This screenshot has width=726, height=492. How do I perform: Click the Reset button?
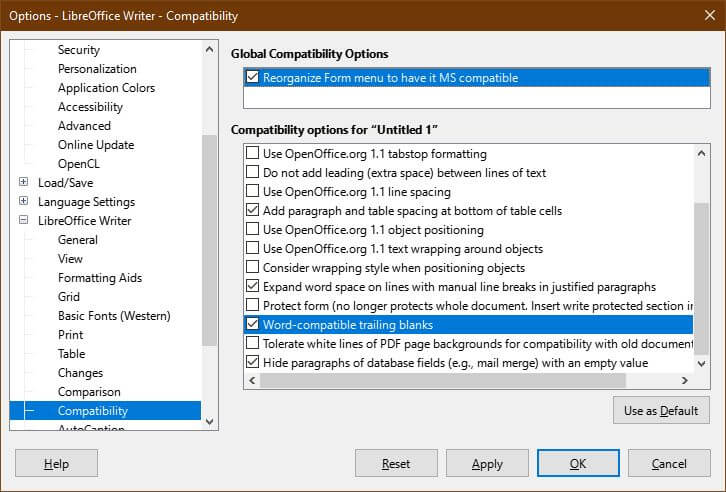(x=396, y=464)
